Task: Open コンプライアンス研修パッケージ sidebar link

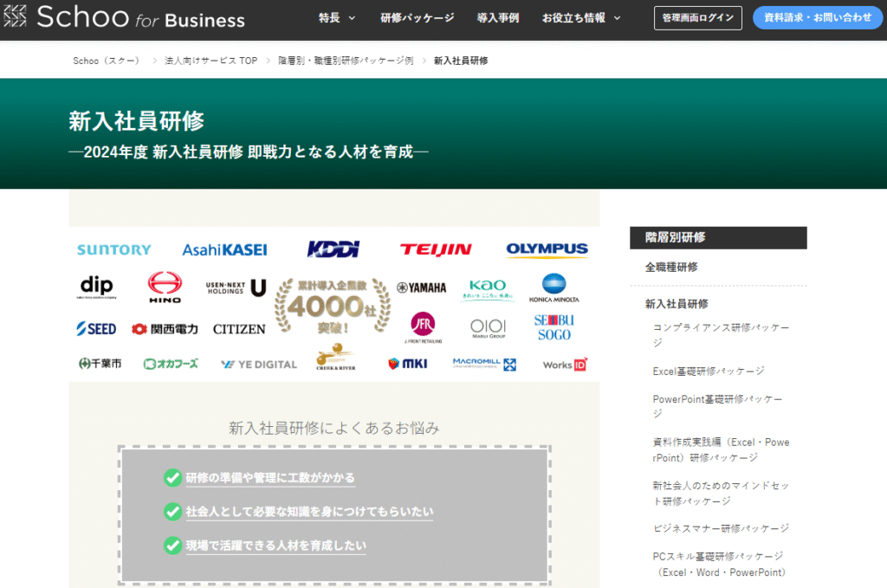Action: coord(722,335)
